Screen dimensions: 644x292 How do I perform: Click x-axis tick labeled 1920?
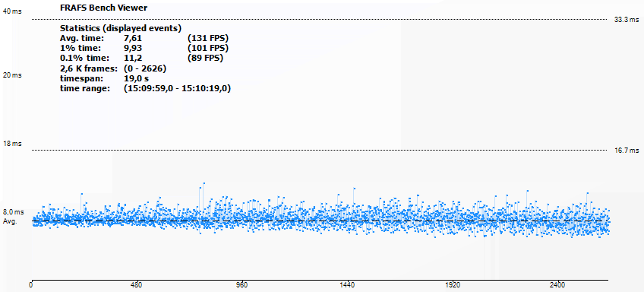(x=453, y=285)
